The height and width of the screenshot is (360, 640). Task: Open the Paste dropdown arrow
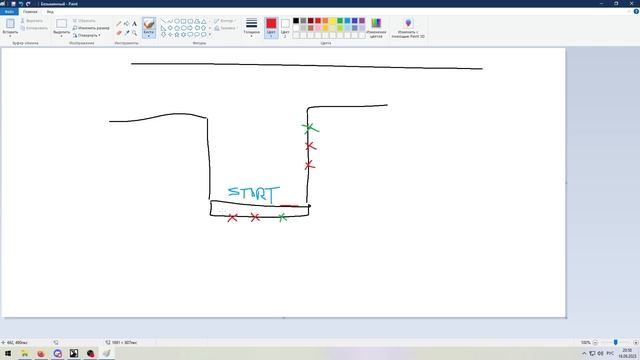[10, 36]
